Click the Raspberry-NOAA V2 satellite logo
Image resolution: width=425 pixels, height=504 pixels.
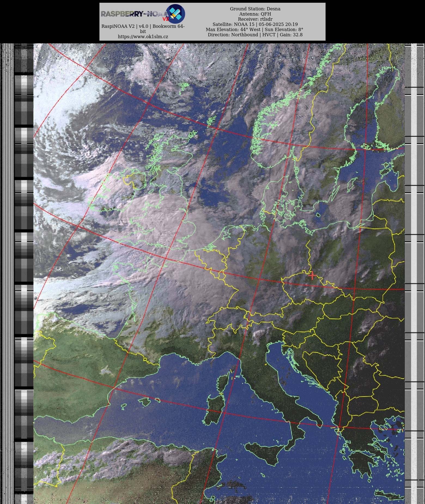(x=143, y=14)
